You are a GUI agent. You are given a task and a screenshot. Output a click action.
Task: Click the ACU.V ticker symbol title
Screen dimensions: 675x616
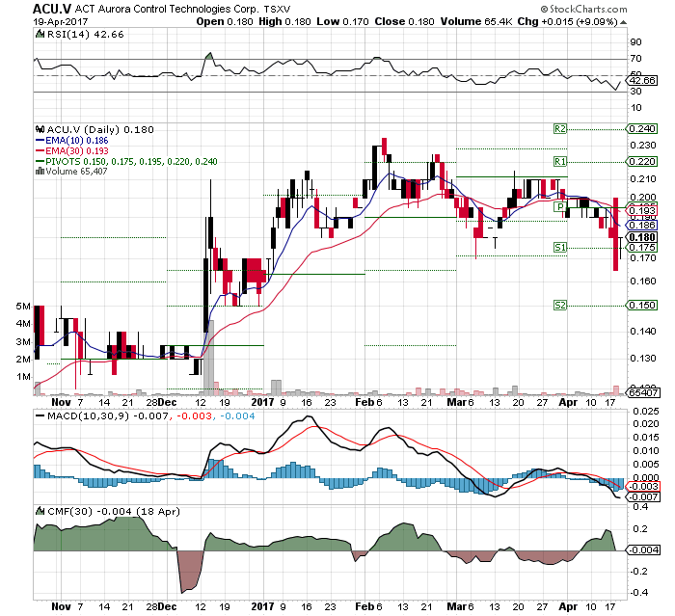point(52,9)
